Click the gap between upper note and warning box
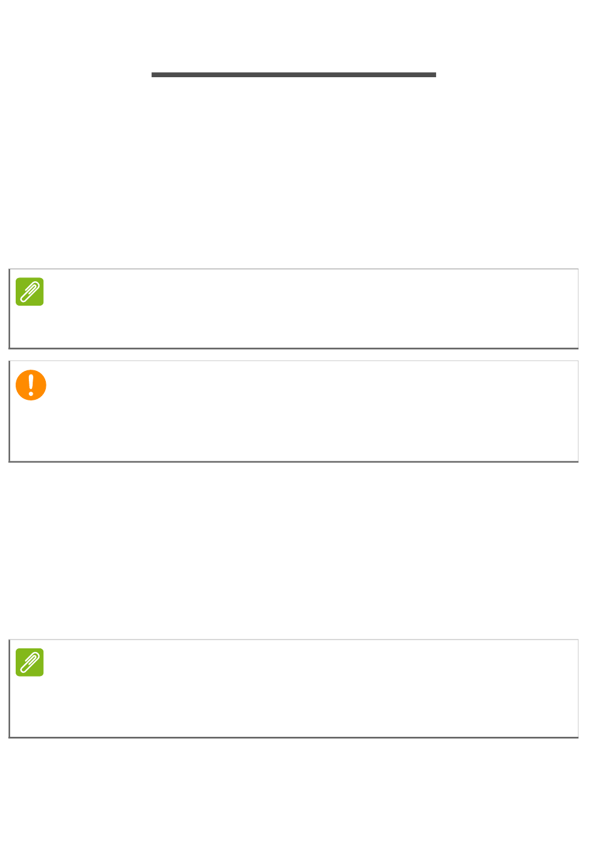 tap(294, 355)
